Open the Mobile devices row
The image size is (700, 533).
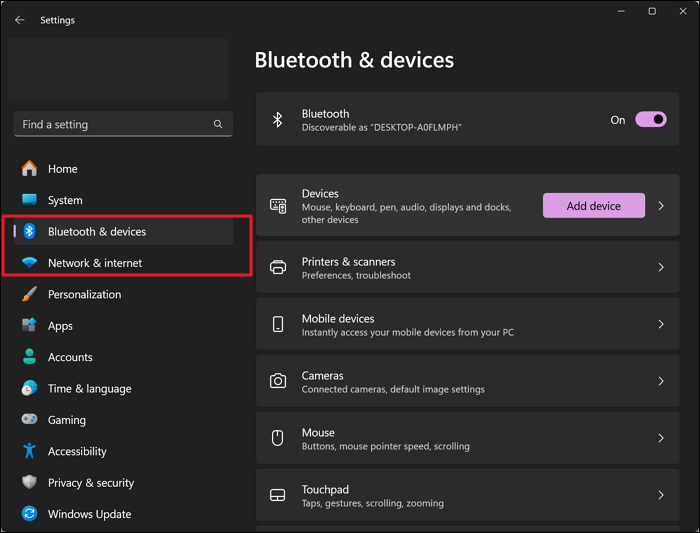click(467, 324)
